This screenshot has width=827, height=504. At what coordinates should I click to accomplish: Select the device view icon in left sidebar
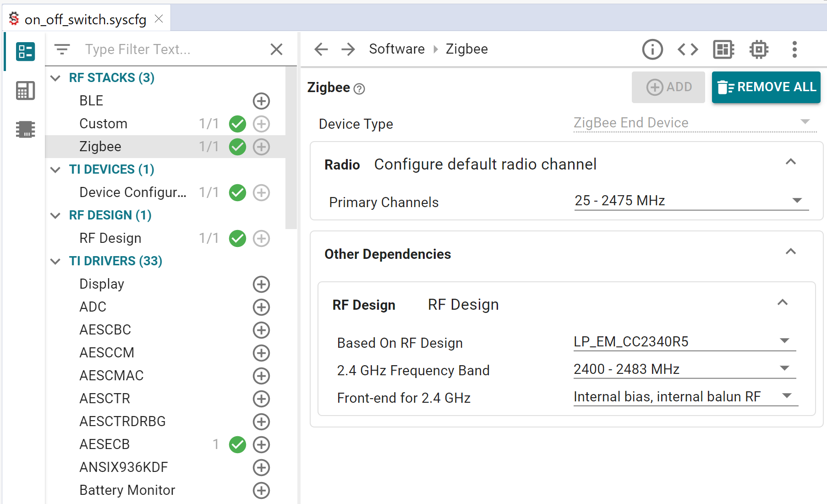click(25, 129)
